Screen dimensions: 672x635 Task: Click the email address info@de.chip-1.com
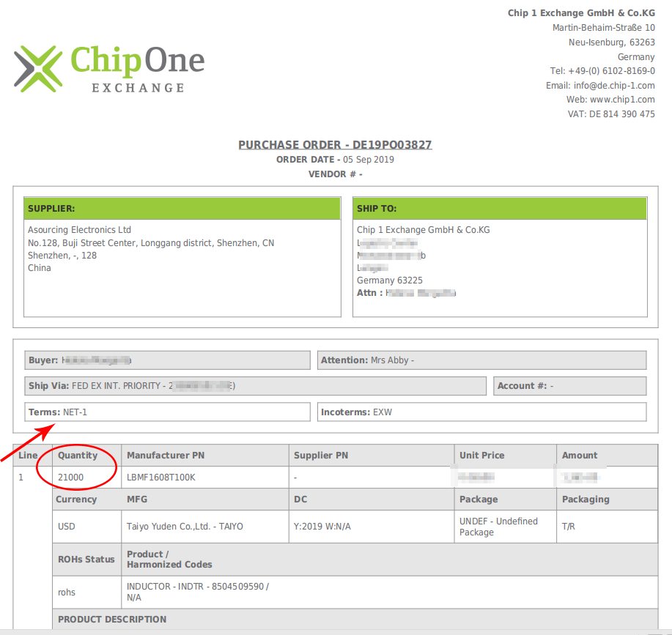[614, 85]
